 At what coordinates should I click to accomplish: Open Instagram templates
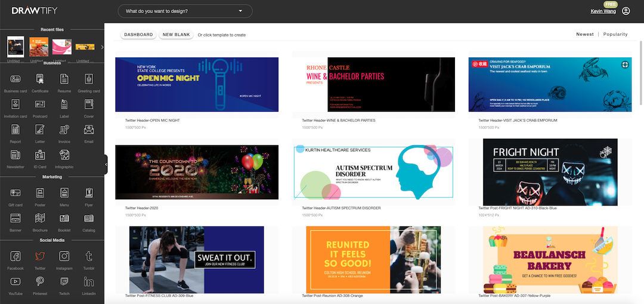click(64, 256)
